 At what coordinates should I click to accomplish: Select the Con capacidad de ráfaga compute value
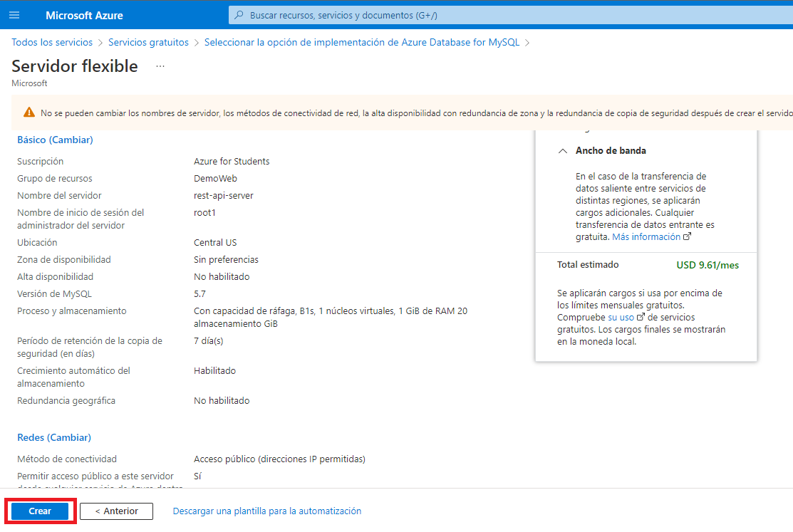331,318
